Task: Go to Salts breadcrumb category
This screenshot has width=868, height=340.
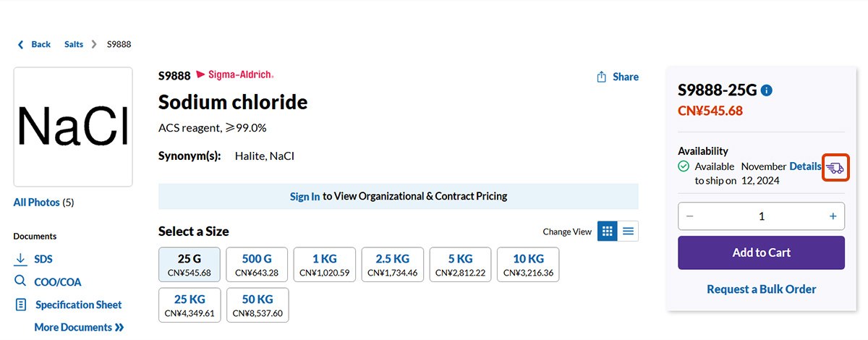Action: [74, 45]
